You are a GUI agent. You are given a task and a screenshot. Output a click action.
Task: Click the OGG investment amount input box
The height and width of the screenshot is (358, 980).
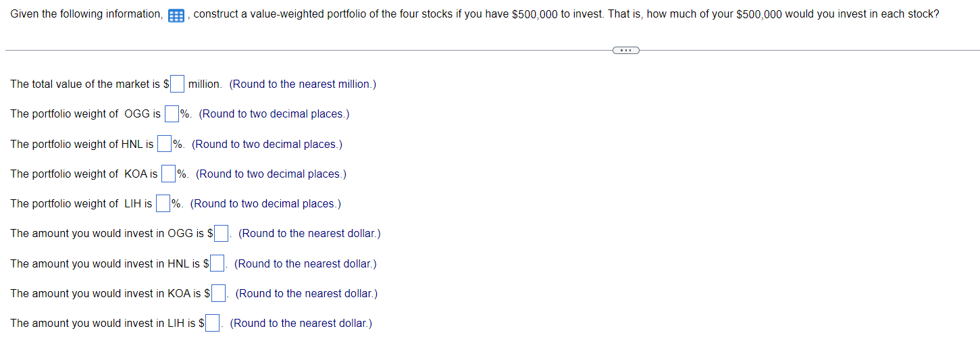click(221, 234)
